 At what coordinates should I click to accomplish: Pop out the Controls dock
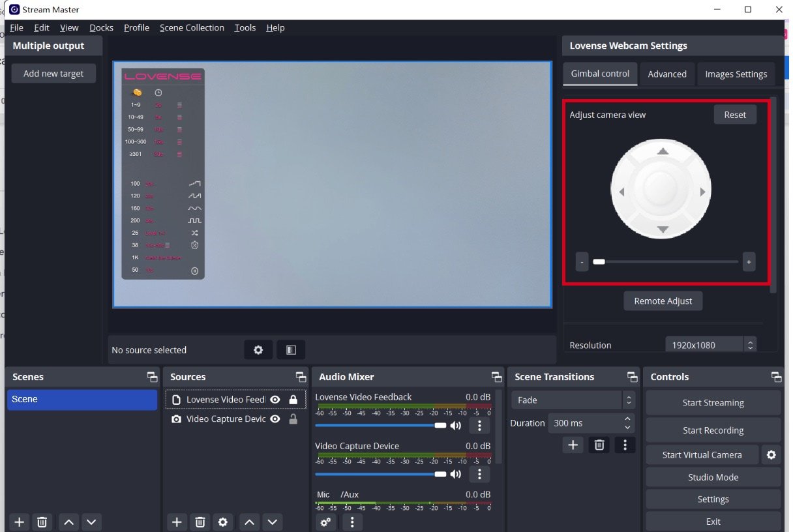click(776, 377)
